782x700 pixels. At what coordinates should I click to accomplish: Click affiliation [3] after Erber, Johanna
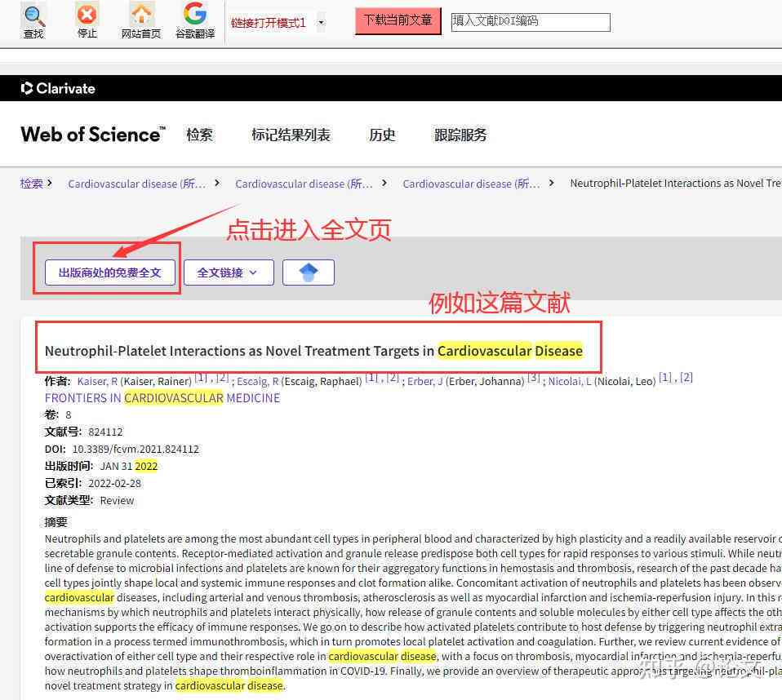[533, 378]
